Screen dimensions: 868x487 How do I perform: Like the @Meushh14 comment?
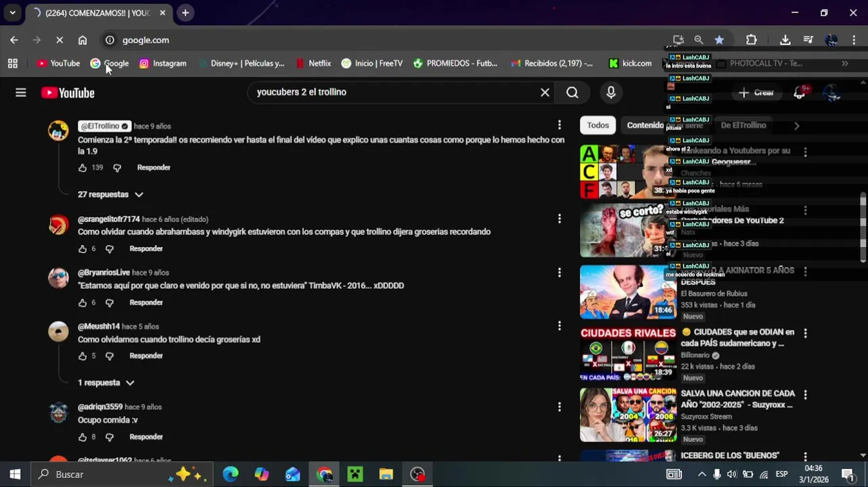coord(83,356)
